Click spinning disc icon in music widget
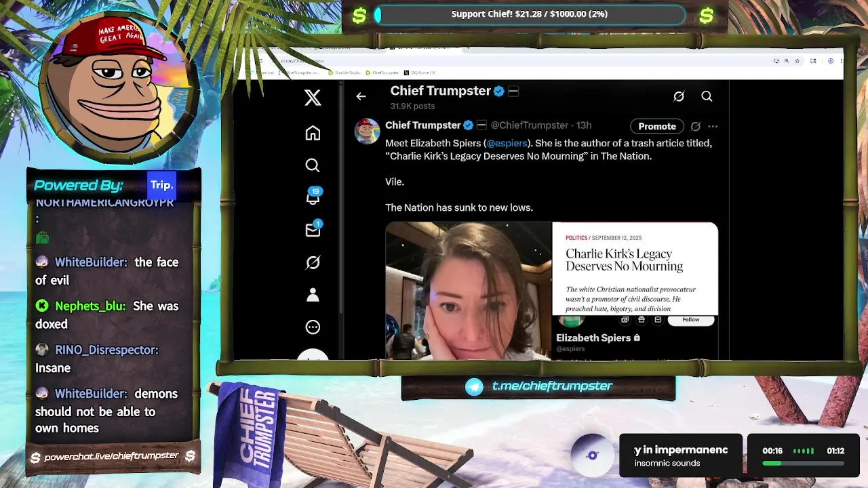 (592, 455)
